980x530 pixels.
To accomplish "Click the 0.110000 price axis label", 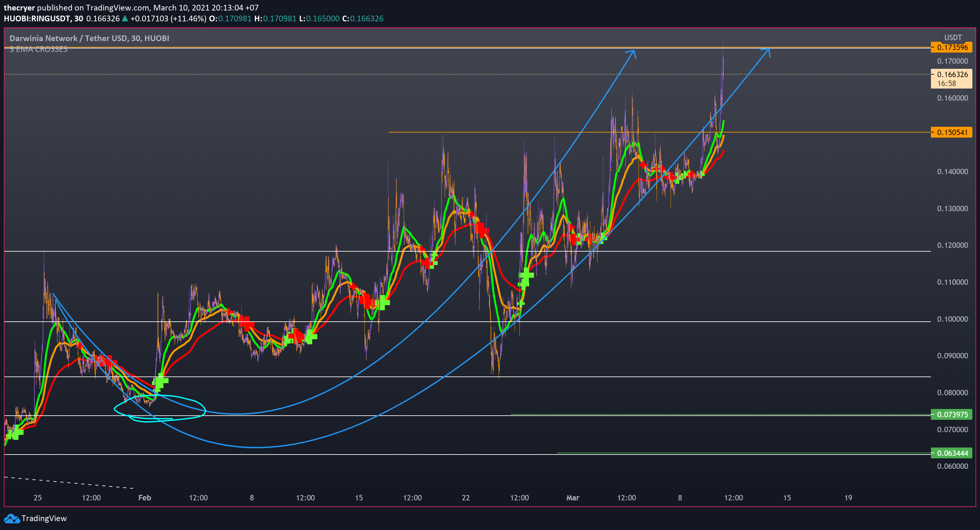I will pyautogui.click(x=952, y=282).
